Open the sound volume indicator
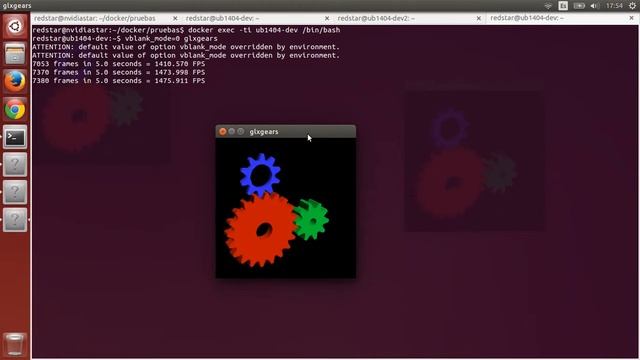 tap(595, 6)
